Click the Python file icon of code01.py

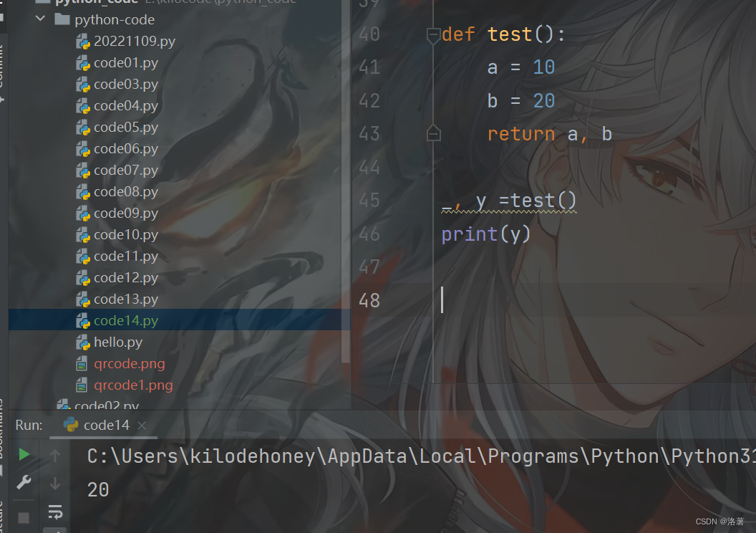pos(83,63)
